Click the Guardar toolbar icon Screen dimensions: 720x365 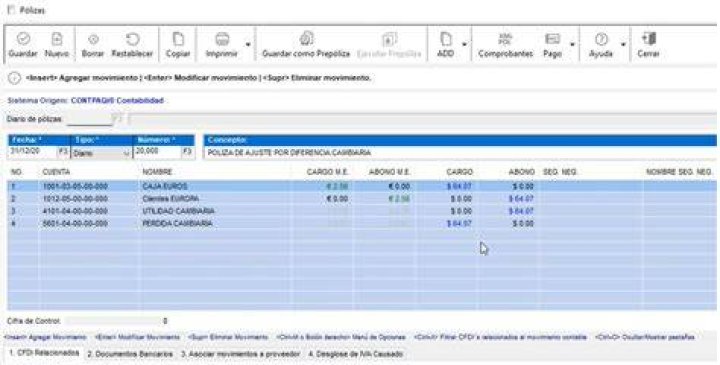tap(23, 39)
